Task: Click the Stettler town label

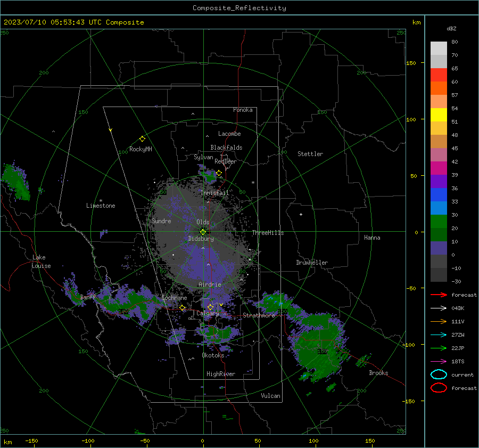Action: [x=310, y=154]
